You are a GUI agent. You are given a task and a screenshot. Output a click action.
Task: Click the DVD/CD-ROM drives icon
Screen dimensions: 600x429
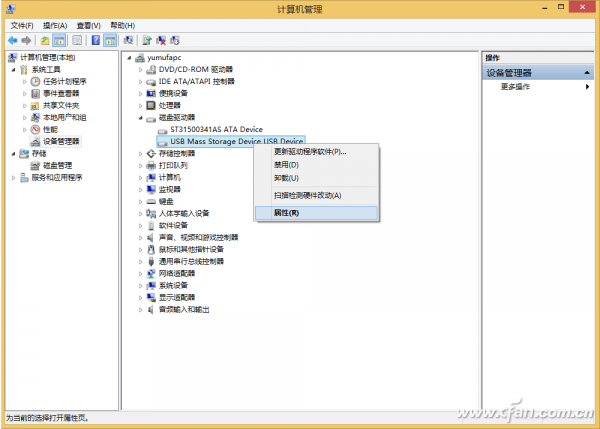(151, 69)
